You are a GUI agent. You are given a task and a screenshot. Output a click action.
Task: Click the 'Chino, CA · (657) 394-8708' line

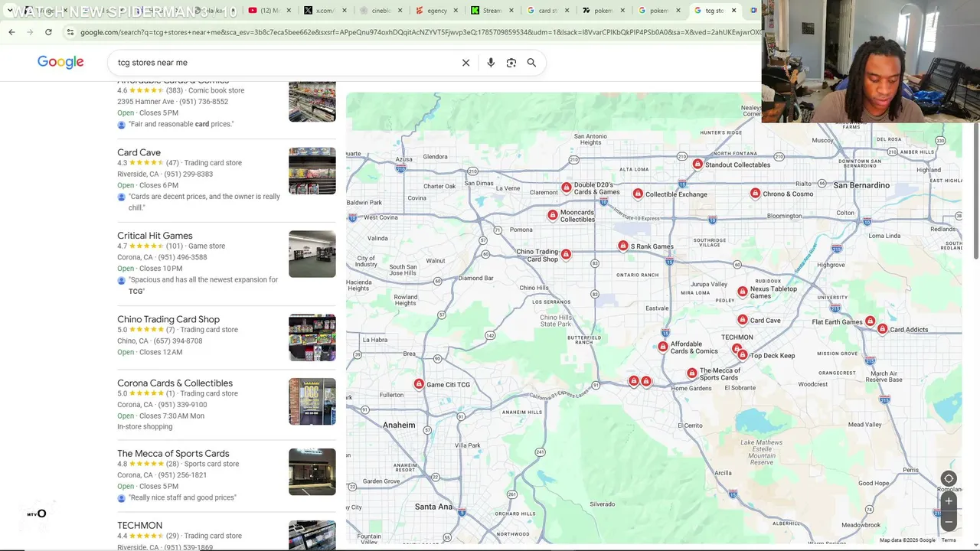pos(159,341)
